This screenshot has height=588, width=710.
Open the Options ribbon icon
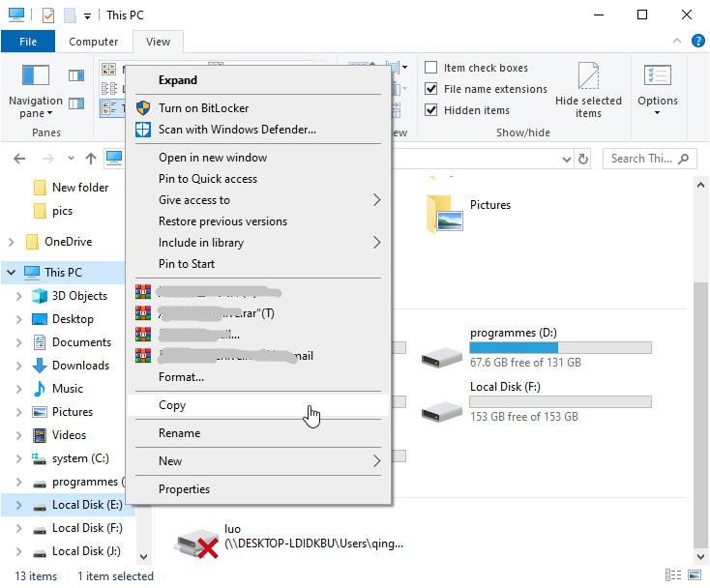pyautogui.click(x=657, y=75)
